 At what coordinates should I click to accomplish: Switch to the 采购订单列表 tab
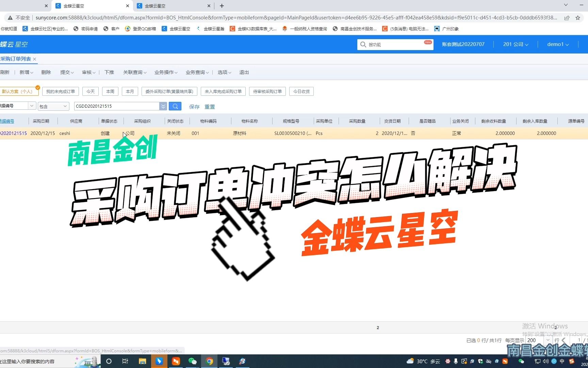(x=16, y=59)
